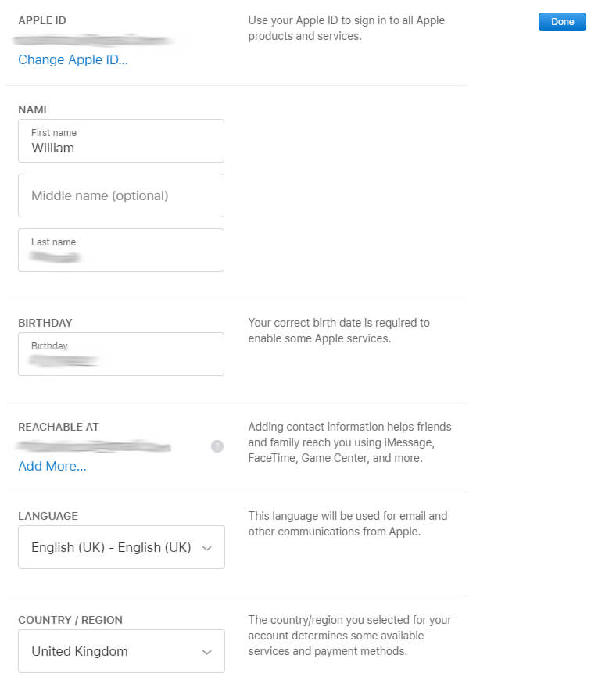
Task: Click the help question mark icon
Action: [217, 446]
